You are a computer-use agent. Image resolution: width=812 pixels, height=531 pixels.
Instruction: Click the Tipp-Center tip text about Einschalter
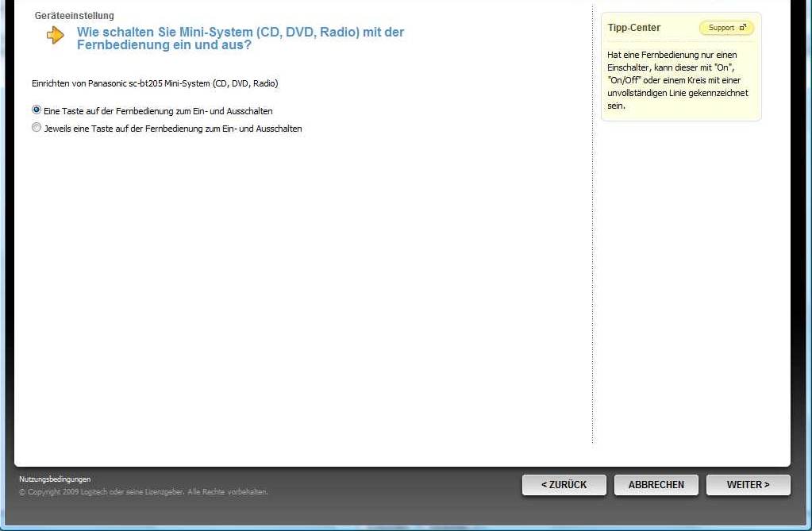pyautogui.click(x=677, y=80)
